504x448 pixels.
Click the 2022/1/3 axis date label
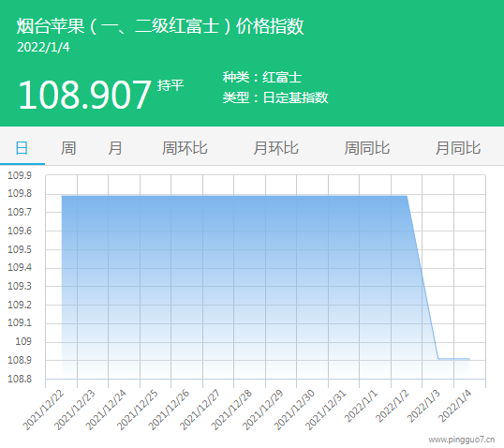coord(424,406)
